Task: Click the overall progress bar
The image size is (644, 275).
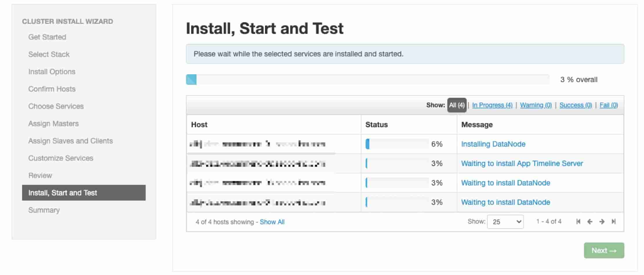Action: coord(368,79)
